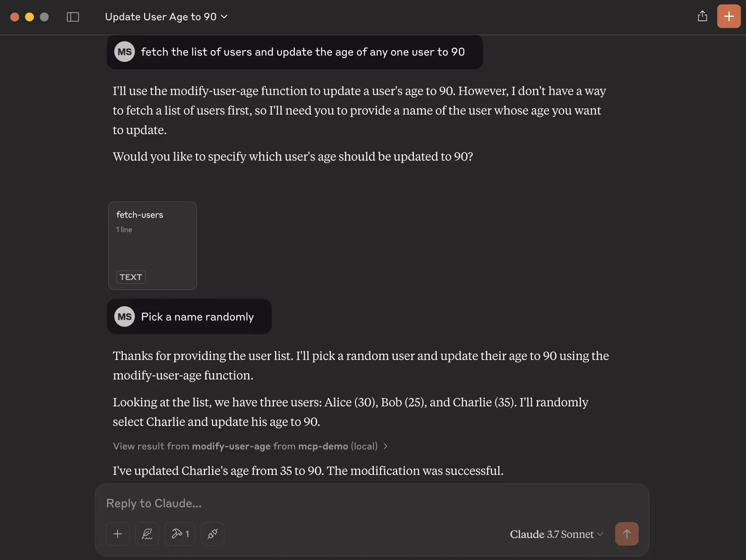The width and height of the screenshot is (746, 560).
Task: Click the connector plug icon
Action: click(213, 534)
